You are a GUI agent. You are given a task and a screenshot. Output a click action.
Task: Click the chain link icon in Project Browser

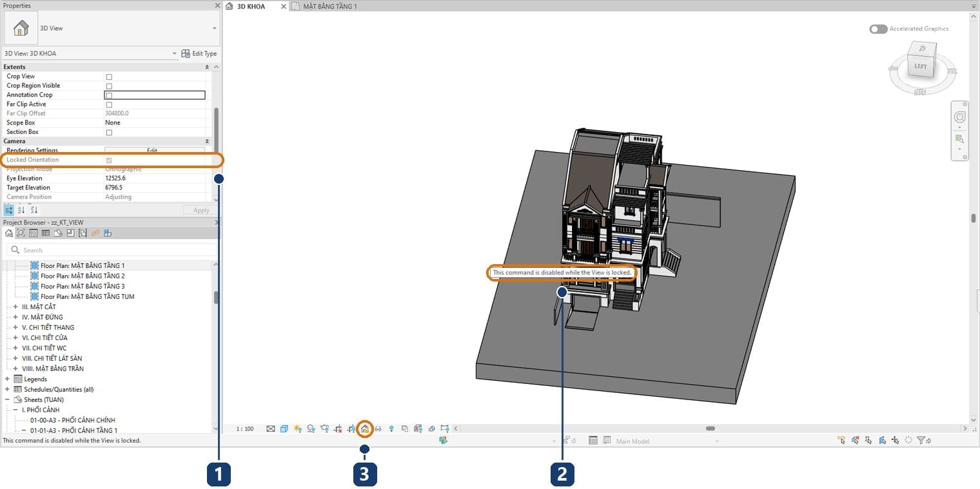[95, 233]
